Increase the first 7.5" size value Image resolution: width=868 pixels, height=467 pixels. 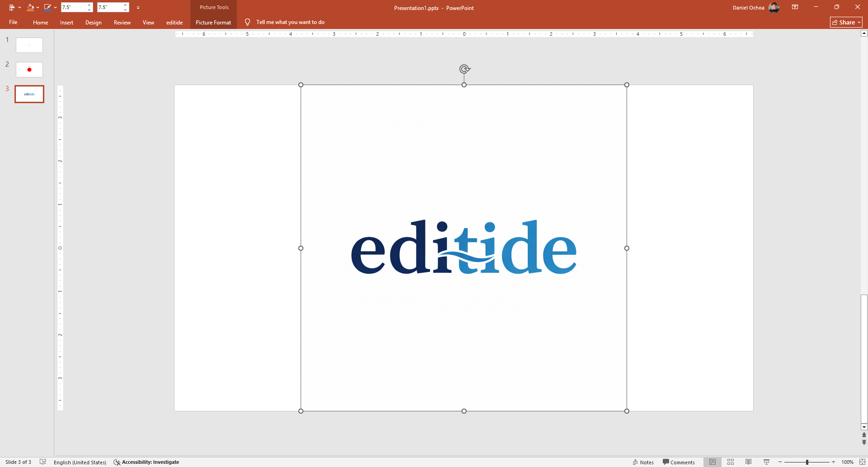tap(90, 5)
